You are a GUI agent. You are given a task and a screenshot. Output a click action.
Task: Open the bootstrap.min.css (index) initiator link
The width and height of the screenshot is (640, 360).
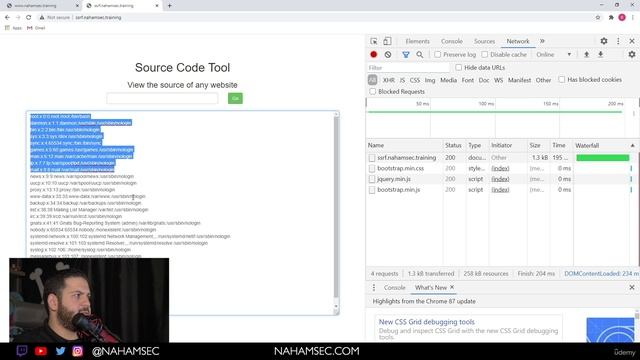pyautogui.click(x=500, y=168)
